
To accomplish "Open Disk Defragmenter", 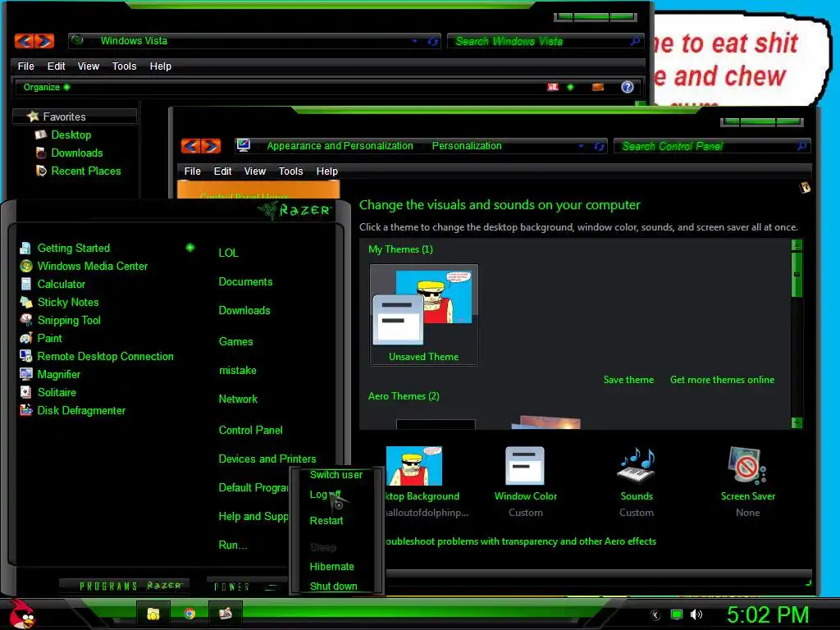I will click(x=81, y=410).
